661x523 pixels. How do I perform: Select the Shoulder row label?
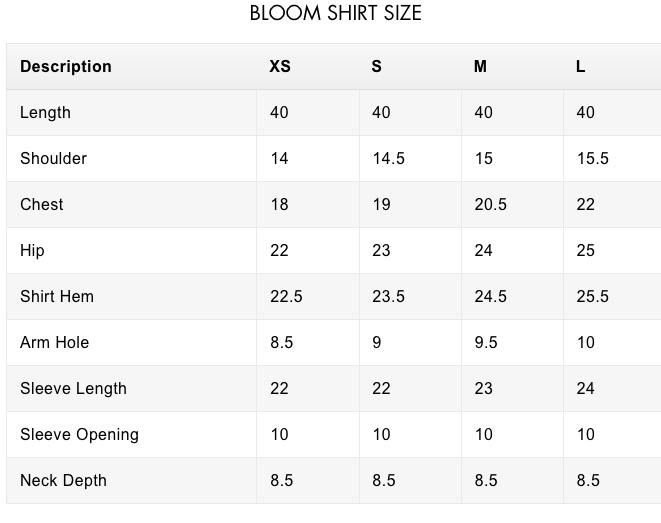53,159
